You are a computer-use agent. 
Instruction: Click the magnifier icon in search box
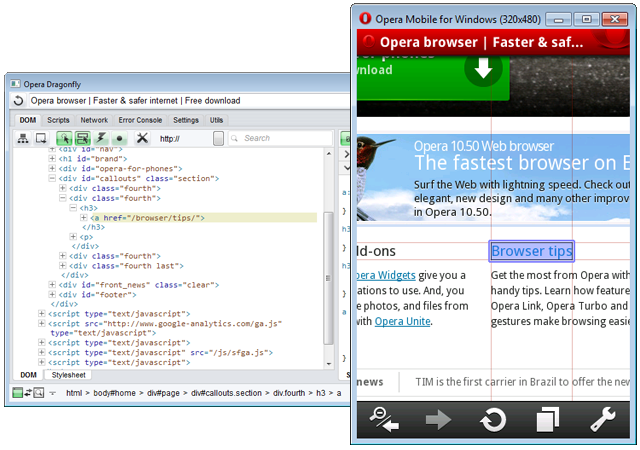point(234,138)
